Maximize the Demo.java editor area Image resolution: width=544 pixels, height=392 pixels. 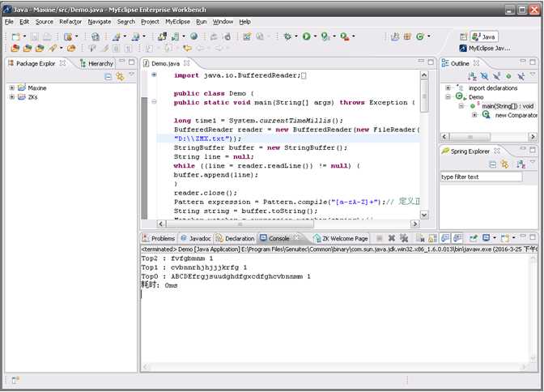(431, 62)
